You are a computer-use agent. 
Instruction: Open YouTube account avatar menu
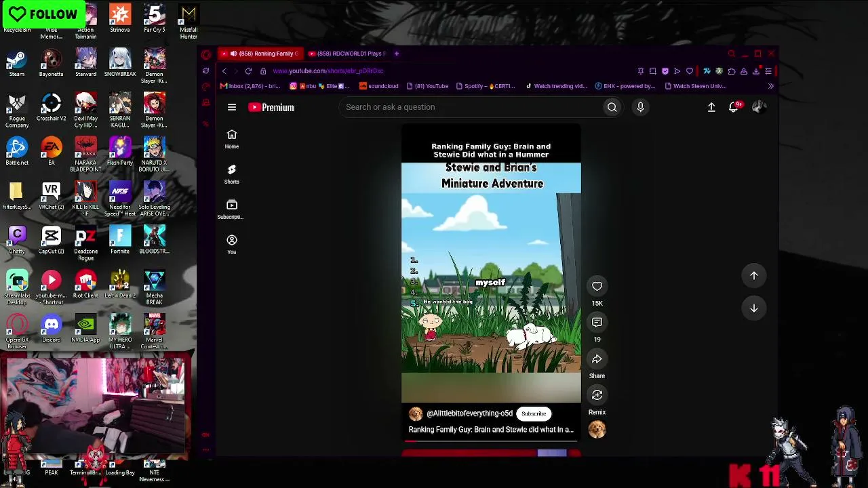pyautogui.click(x=759, y=106)
